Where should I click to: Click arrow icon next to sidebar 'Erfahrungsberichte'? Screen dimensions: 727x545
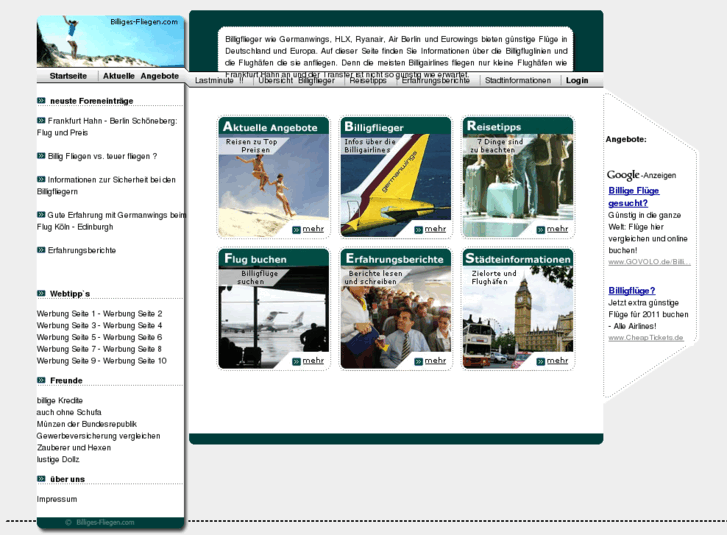click(x=41, y=250)
